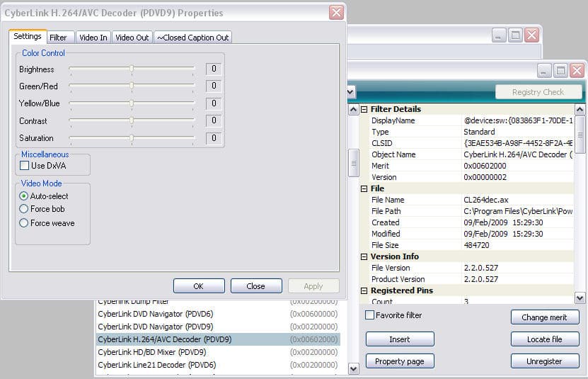Open the Property page

click(400, 361)
